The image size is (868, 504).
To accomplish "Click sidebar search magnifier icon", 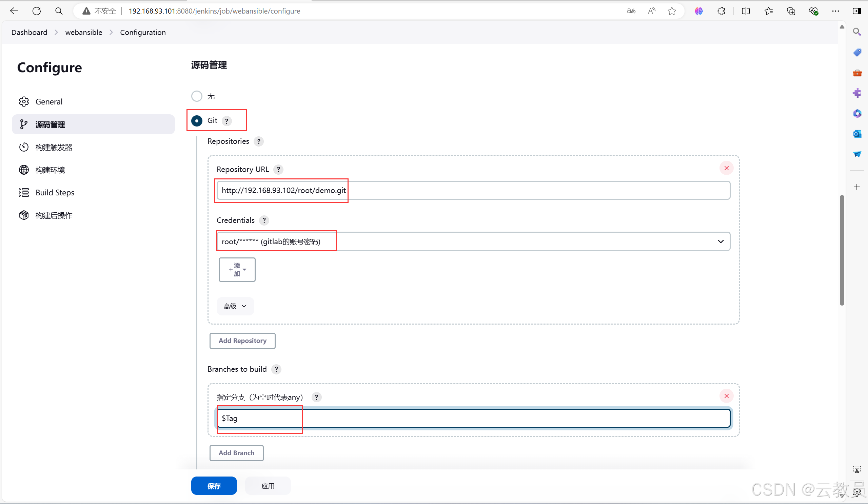I will 857,32.
